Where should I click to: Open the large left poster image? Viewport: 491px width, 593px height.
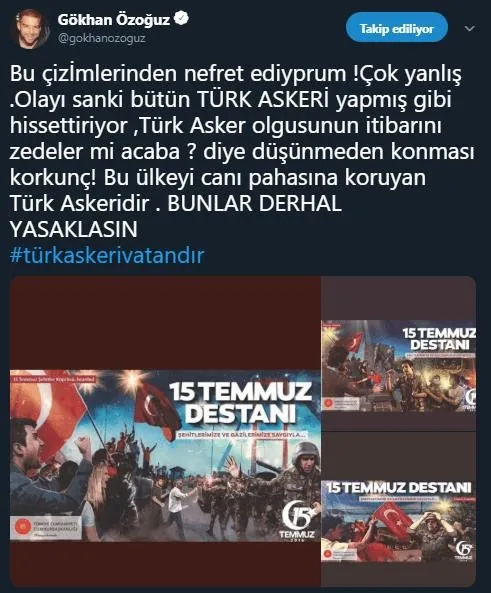[x=165, y=456]
